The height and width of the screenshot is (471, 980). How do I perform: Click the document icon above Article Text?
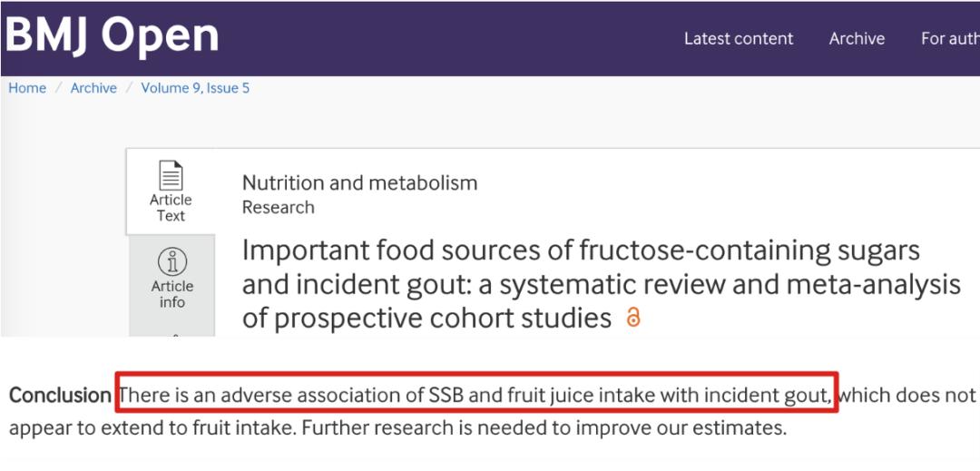[x=171, y=175]
